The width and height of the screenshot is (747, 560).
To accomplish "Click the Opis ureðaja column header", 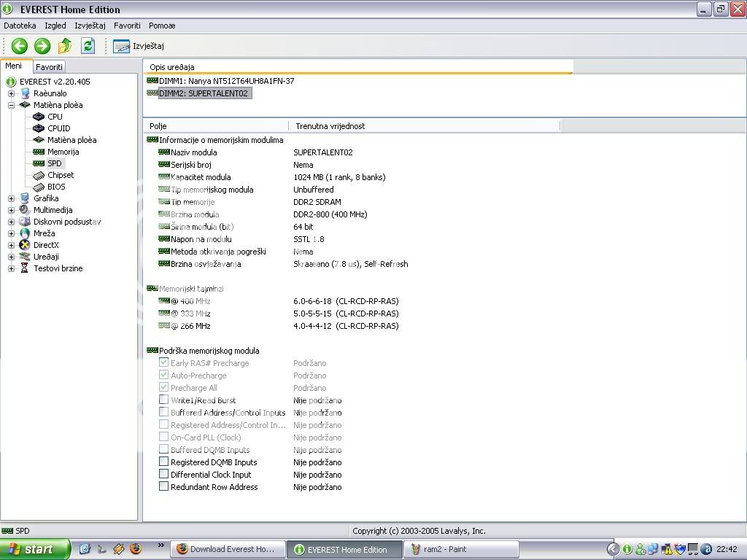I will tap(358, 67).
